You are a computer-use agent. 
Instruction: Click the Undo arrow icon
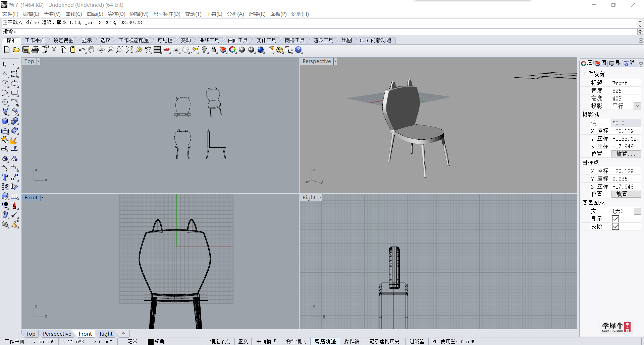tap(82, 50)
